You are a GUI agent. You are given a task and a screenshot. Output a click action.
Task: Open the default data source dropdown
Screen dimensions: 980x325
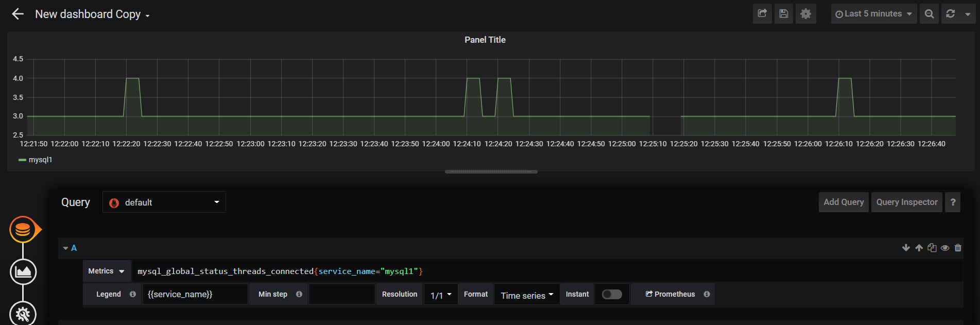[164, 202]
